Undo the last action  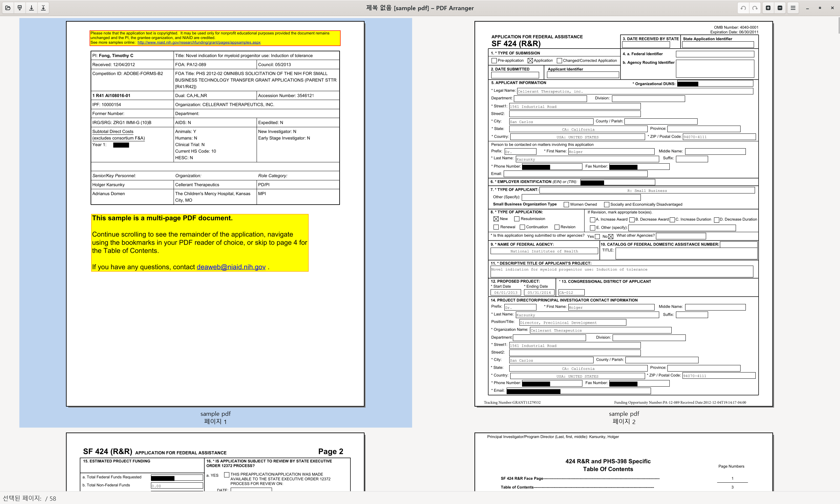[x=743, y=8]
